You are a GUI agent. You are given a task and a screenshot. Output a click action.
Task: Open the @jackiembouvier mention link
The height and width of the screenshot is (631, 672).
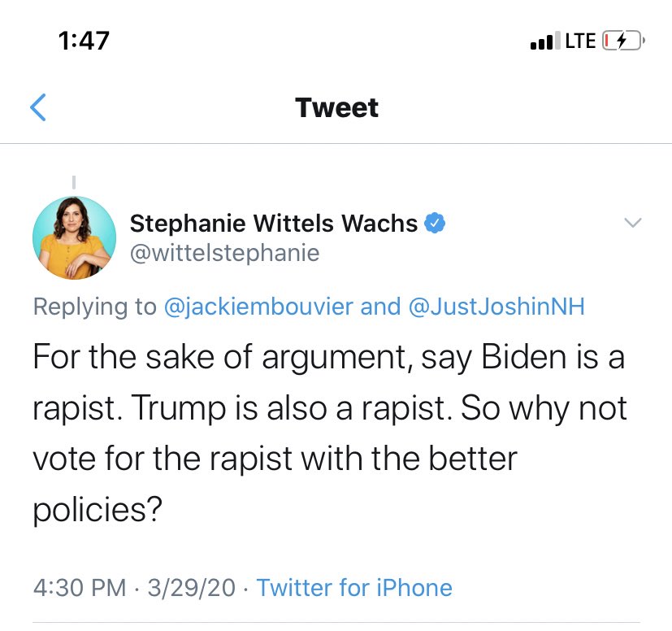point(258,307)
